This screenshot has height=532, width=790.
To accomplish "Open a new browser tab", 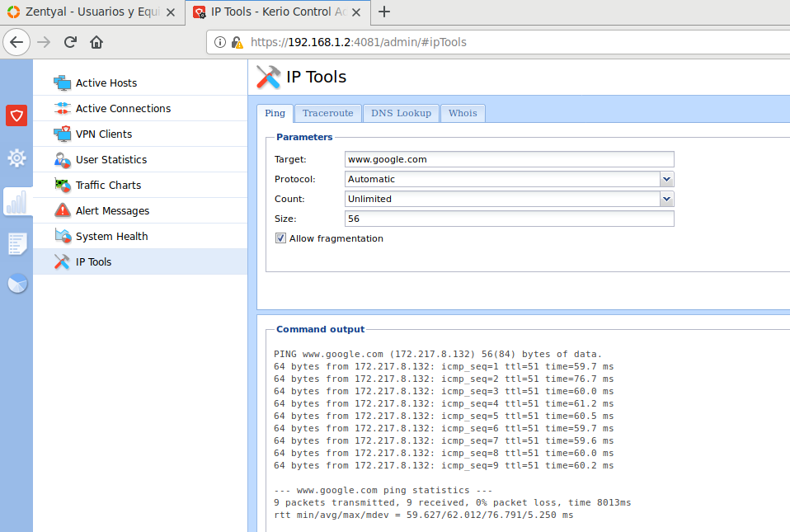I will coord(384,12).
